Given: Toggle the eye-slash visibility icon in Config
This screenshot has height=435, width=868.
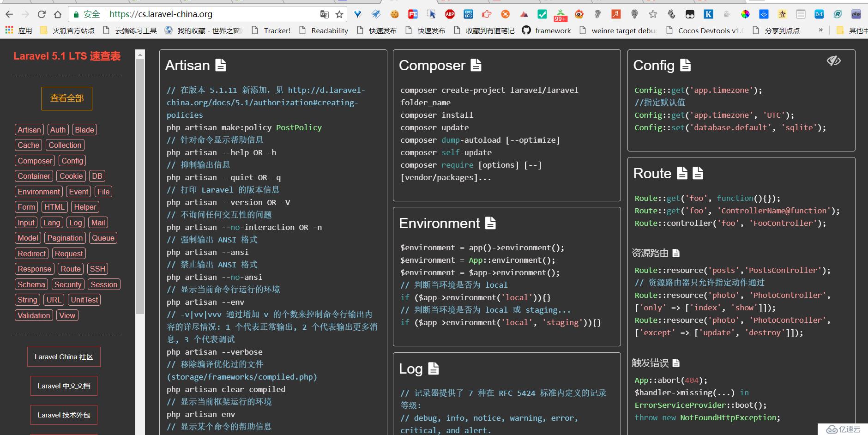Looking at the screenshot, I should [x=833, y=60].
